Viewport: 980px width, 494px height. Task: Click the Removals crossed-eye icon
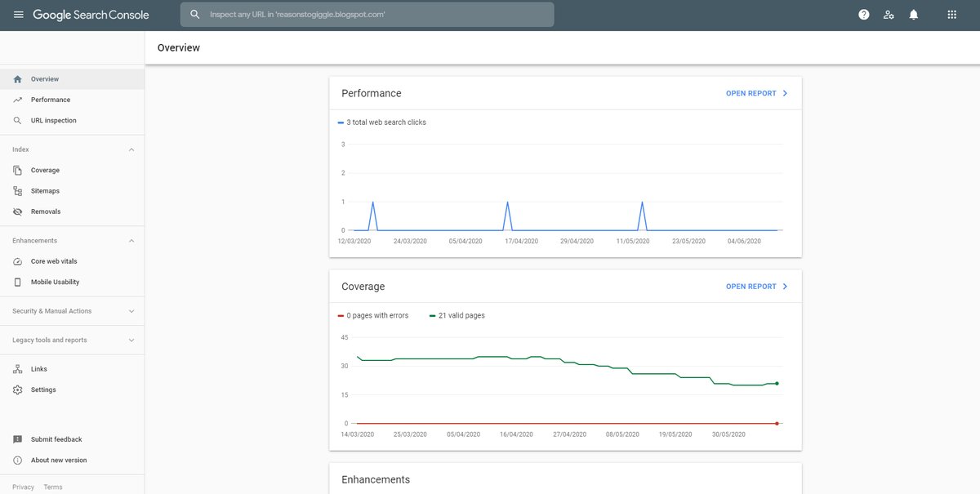(18, 211)
